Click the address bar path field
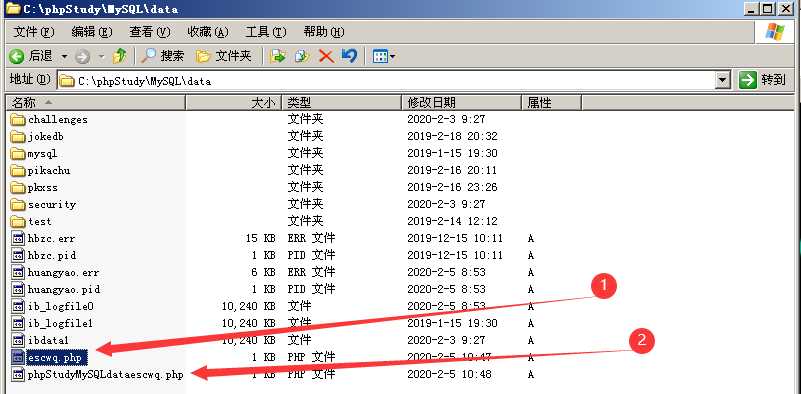Viewport: 801px width, 394px height. 386,81
